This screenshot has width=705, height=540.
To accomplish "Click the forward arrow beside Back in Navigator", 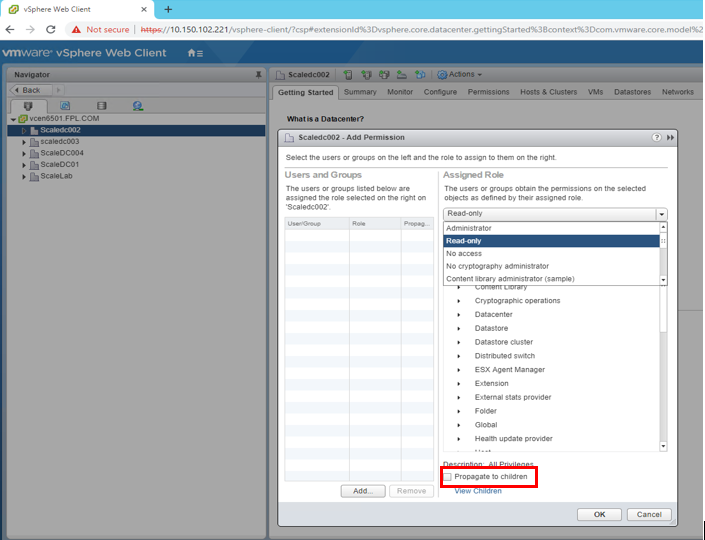I will [58, 90].
